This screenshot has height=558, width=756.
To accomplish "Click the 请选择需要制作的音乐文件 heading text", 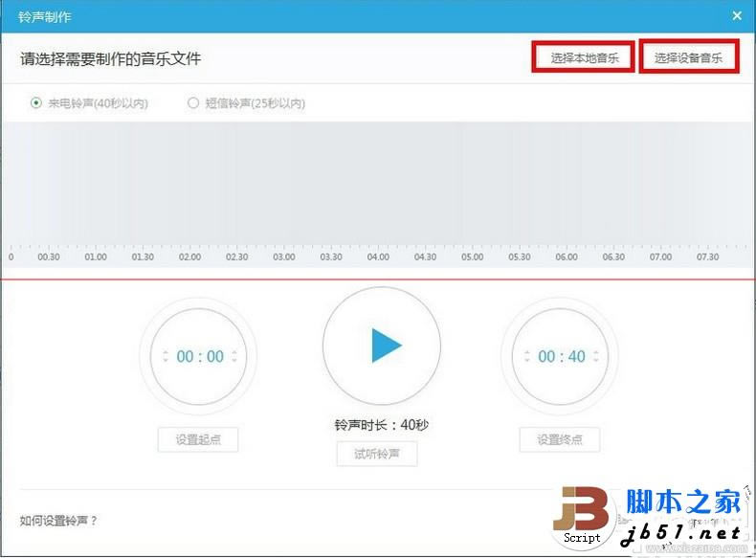I will [x=110, y=58].
